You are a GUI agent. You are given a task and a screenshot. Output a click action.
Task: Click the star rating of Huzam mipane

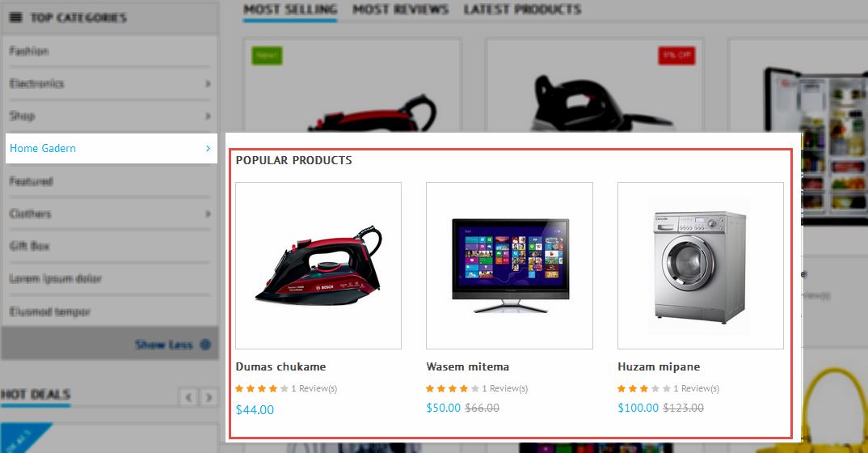click(x=644, y=389)
